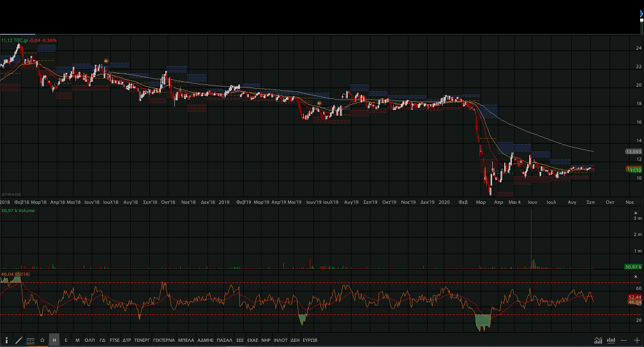
Task: Click the bar chart type icon
Action: (611, 340)
